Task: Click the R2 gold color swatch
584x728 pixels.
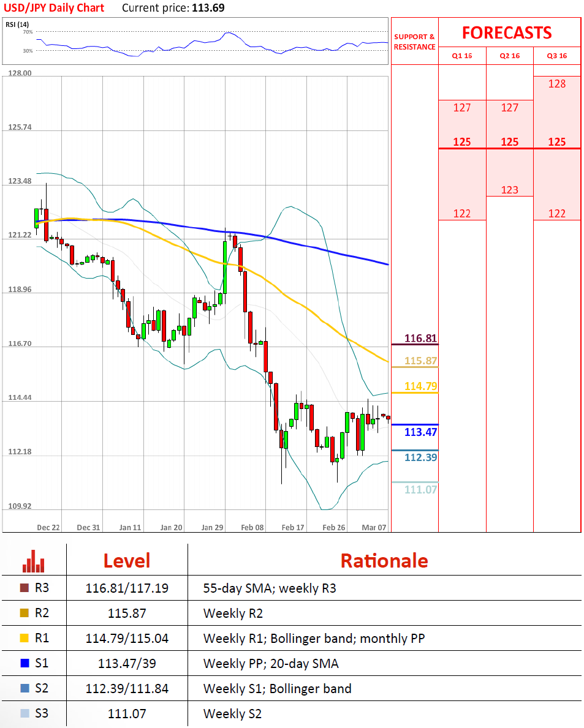Action: 25,613
